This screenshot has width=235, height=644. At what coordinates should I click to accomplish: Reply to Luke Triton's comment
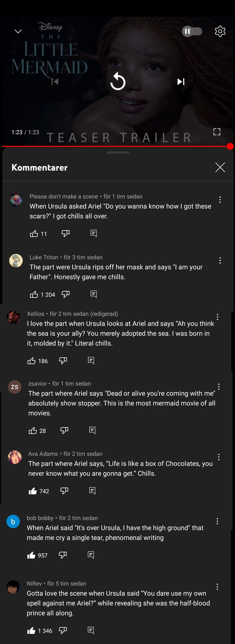click(93, 294)
